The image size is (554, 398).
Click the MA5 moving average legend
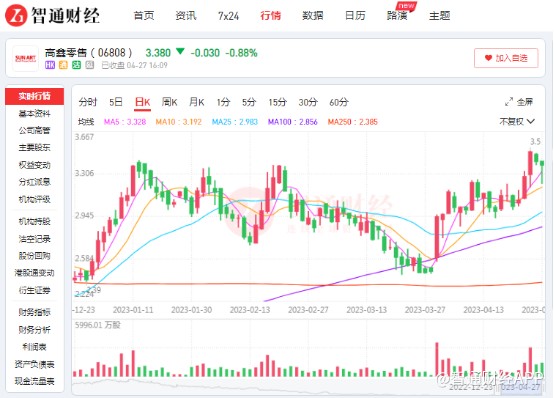pyautogui.click(x=125, y=122)
